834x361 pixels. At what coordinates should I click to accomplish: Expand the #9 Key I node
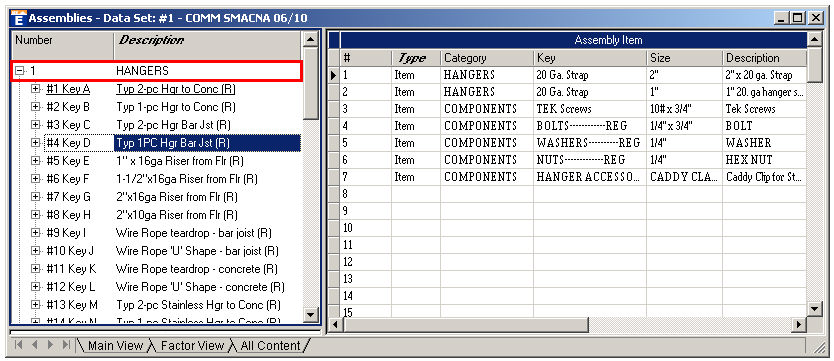pos(36,233)
